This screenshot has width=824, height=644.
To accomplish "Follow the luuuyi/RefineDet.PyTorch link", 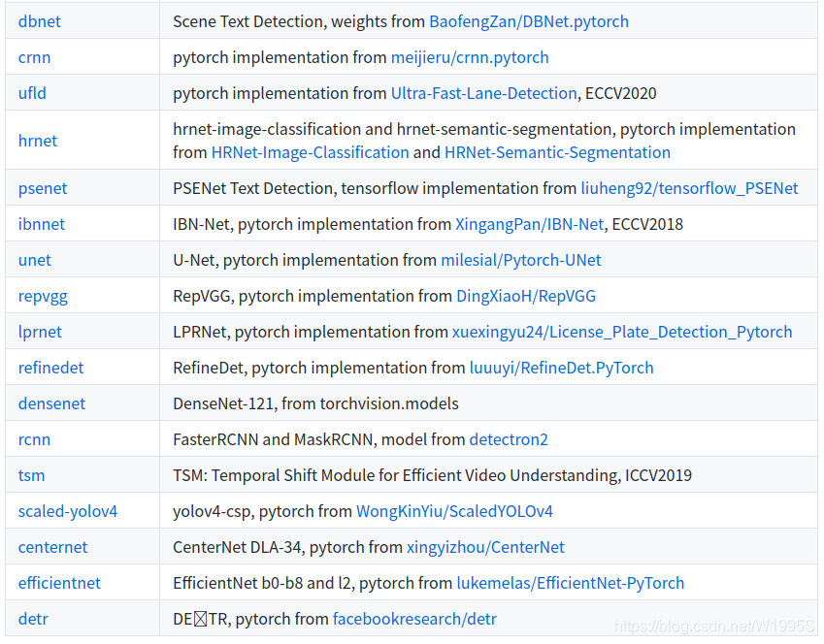I will (561, 368).
